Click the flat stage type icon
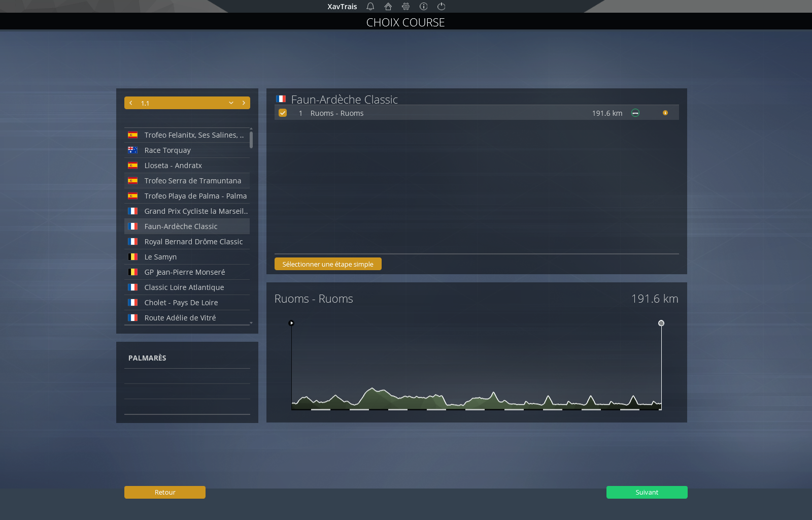812x520 pixels. coord(635,113)
